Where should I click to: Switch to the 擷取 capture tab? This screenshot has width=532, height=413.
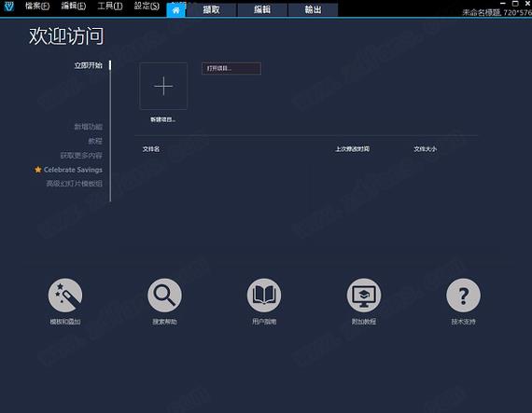pos(211,10)
